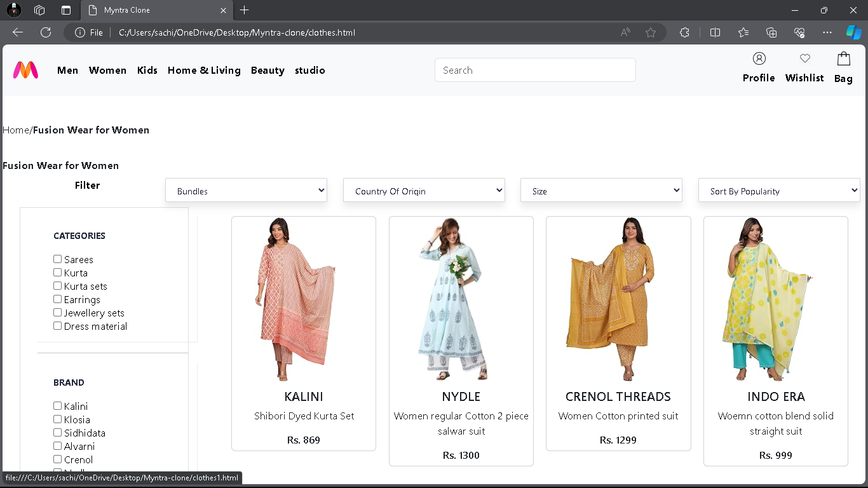
Task: Click the 'Women Cotton printed suit' description
Action: pyautogui.click(x=618, y=416)
